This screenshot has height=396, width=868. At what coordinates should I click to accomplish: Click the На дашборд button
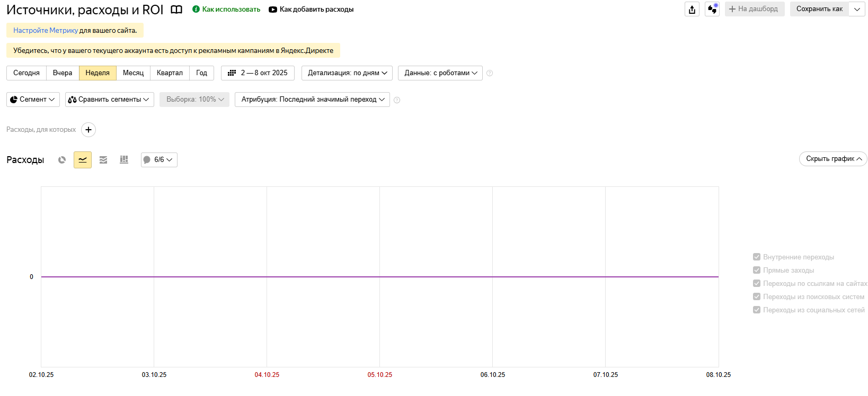[x=755, y=9]
